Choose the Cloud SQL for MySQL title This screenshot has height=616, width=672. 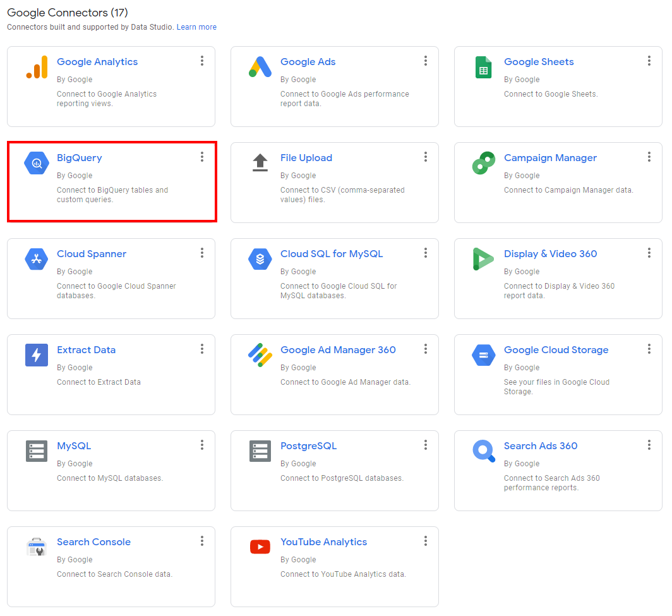[x=332, y=254]
